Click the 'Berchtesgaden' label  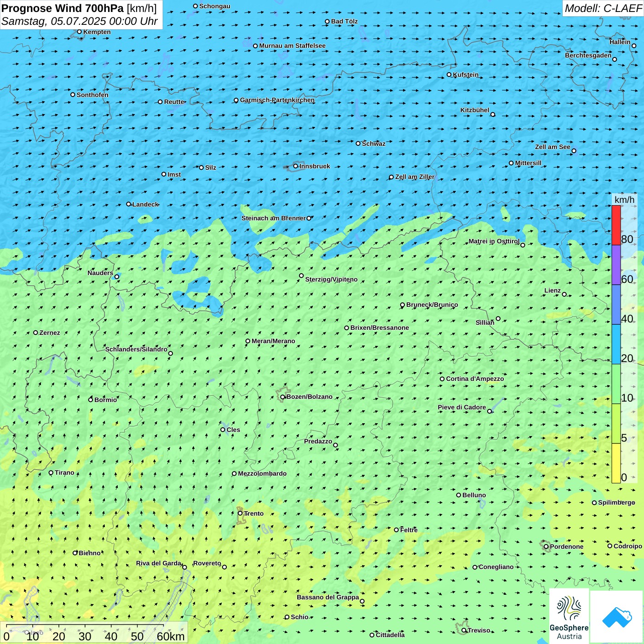[x=588, y=55]
